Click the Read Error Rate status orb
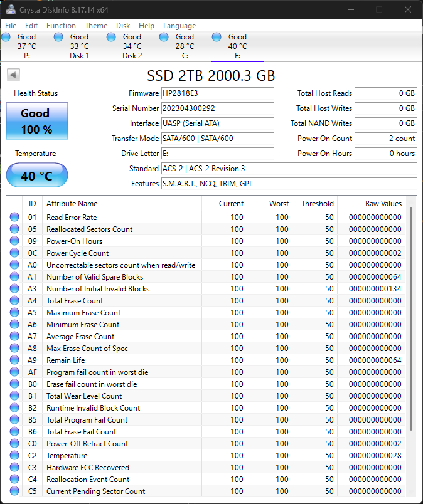This screenshot has height=504, width=423. pos(14,218)
